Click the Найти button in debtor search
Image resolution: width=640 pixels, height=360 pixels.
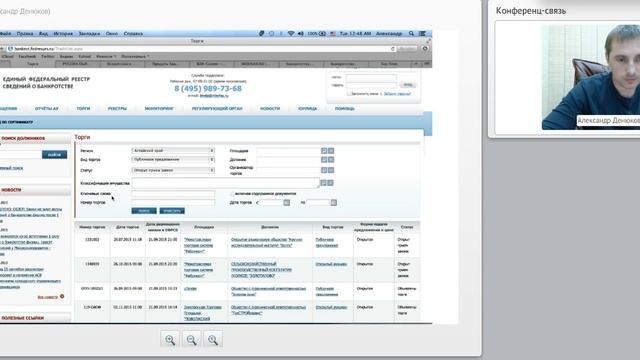(54, 155)
